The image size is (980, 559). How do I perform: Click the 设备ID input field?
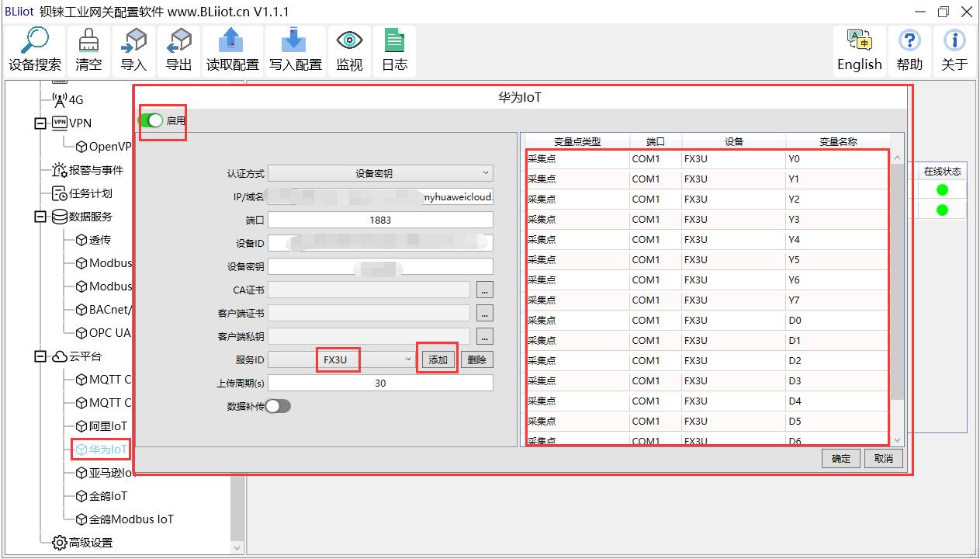[x=380, y=243]
